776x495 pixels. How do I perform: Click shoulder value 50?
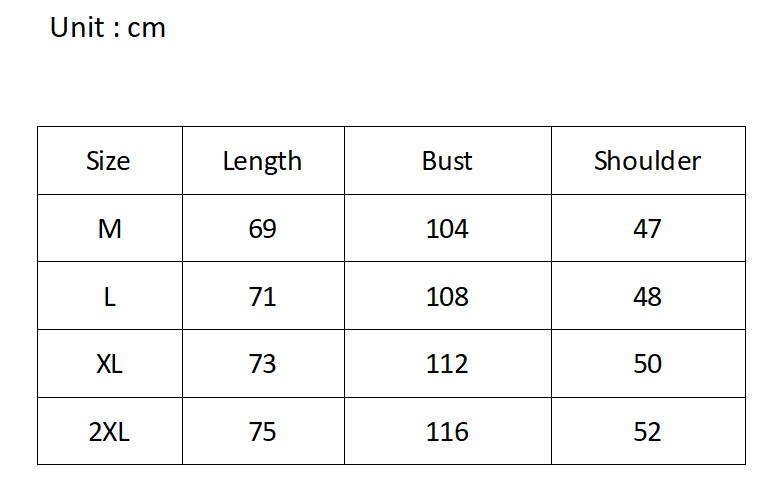(x=647, y=364)
